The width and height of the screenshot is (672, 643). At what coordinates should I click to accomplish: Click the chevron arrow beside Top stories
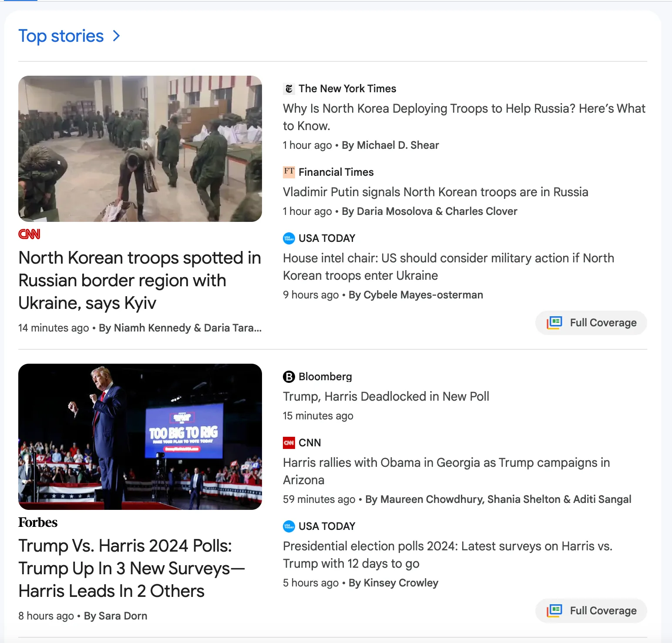(x=116, y=36)
